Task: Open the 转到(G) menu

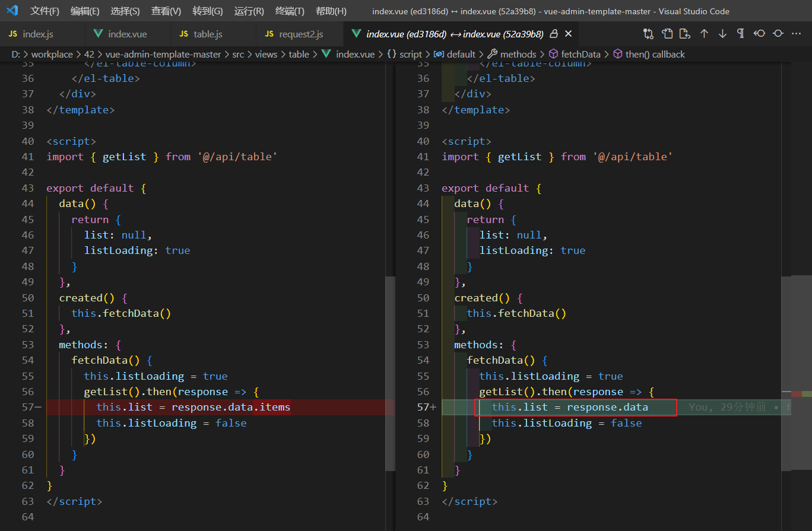Action: click(208, 11)
